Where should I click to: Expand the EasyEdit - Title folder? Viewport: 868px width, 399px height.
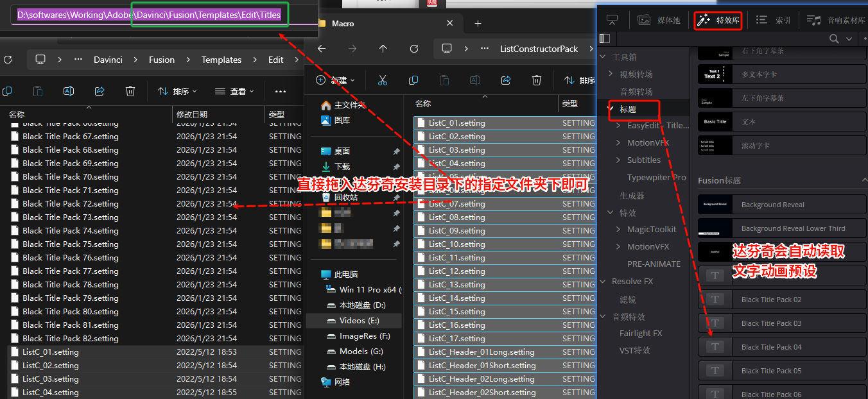point(618,126)
